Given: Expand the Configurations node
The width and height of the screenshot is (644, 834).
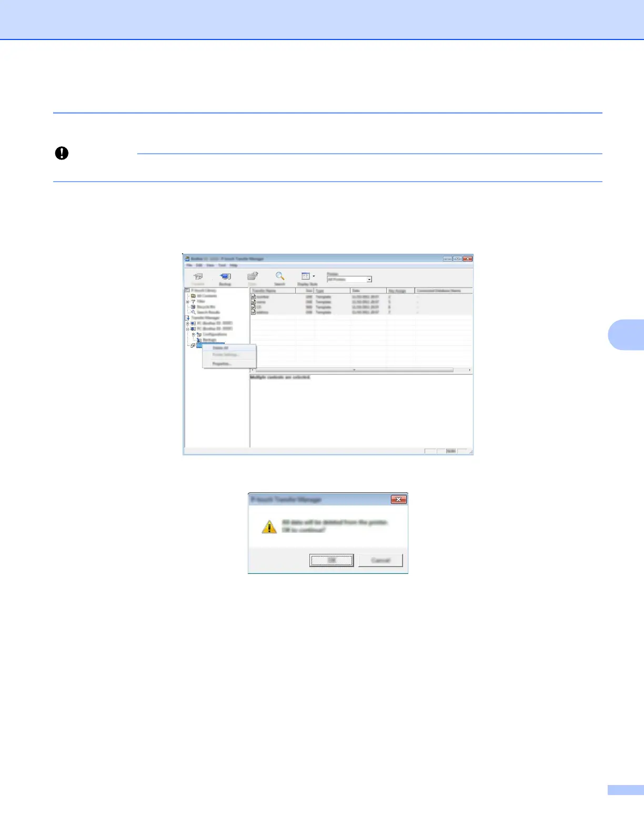Looking at the screenshot, I should pos(193,334).
